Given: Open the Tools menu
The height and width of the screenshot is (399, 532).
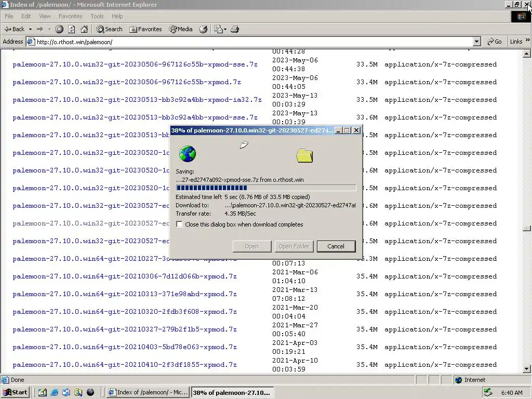Looking at the screenshot, I should [97, 16].
